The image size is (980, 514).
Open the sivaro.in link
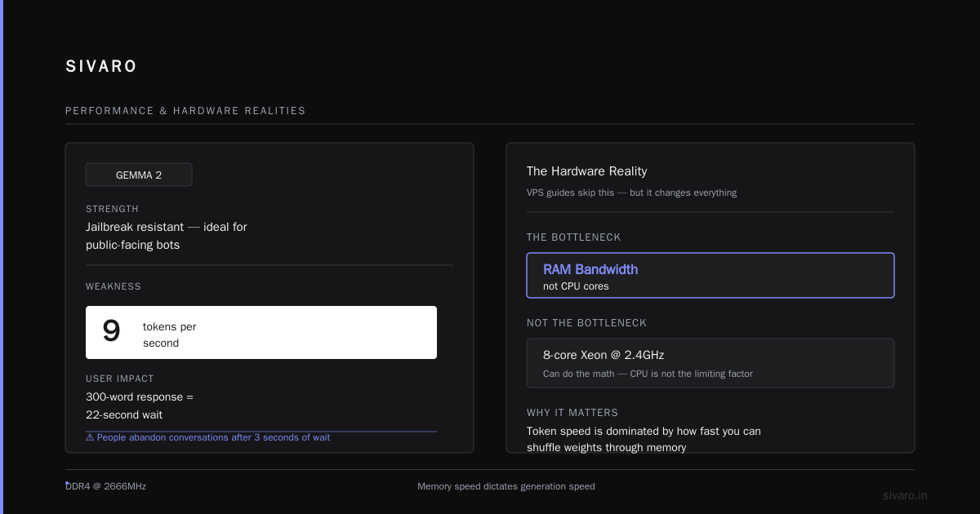(x=905, y=495)
